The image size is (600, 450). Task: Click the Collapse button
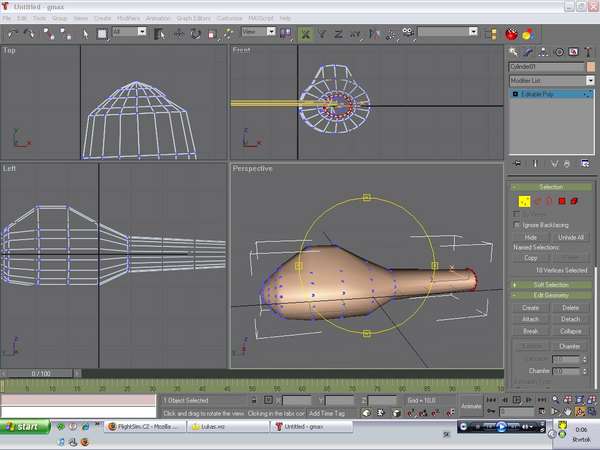(571, 331)
